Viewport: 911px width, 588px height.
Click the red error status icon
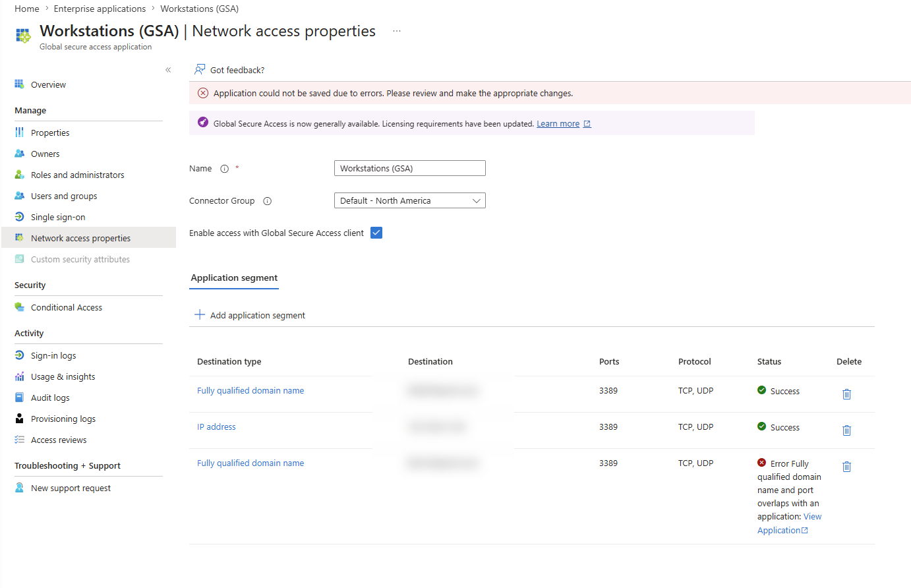pyautogui.click(x=762, y=463)
